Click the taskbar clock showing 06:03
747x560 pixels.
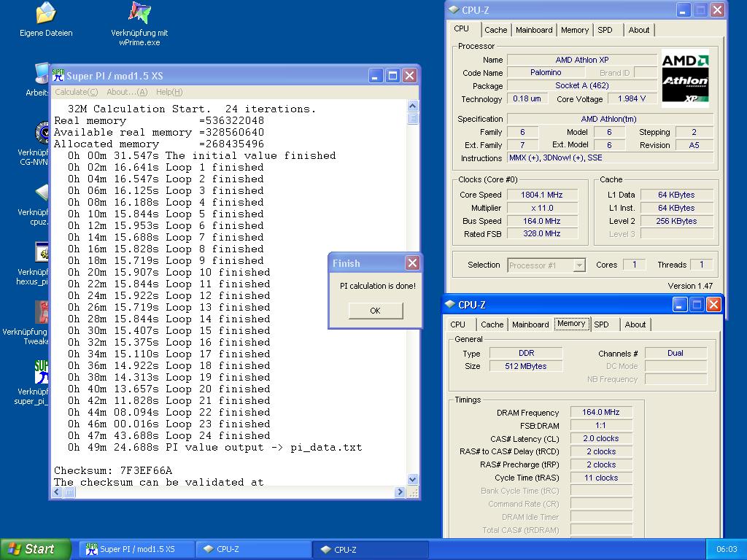727,549
